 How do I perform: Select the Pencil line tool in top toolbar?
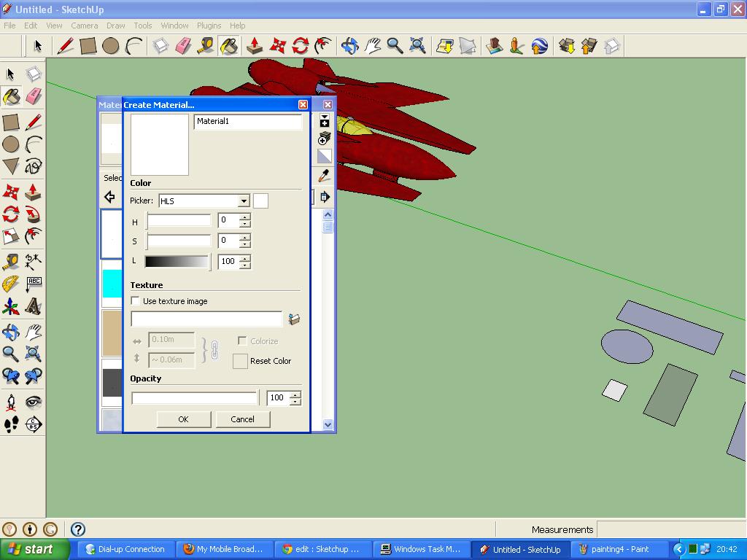(65, 46)
